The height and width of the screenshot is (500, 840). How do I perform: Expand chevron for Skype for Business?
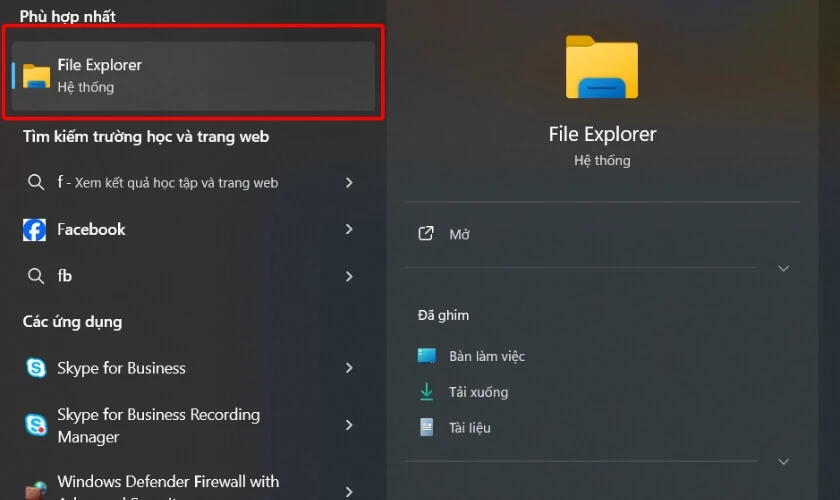pos(349,368)
